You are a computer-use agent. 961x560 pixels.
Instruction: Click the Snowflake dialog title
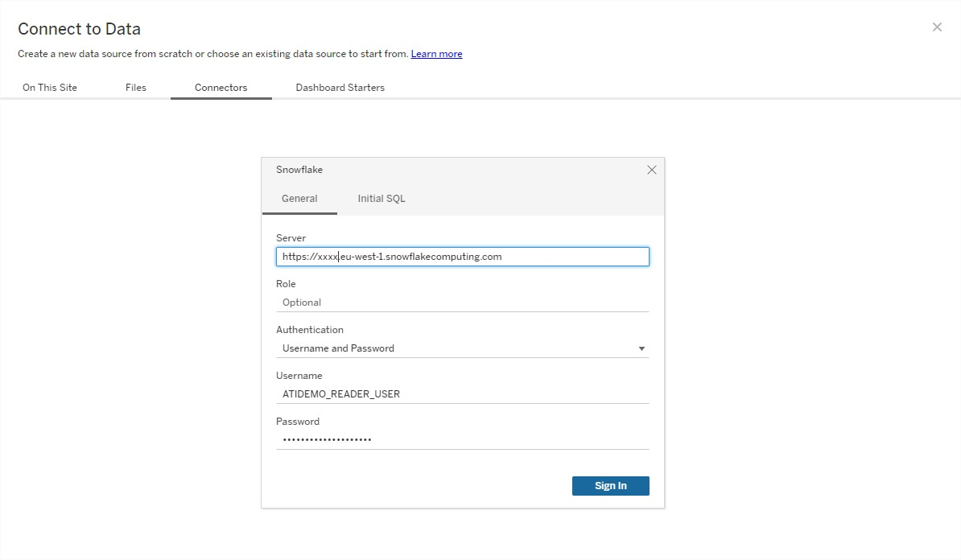tap(299, 170)
